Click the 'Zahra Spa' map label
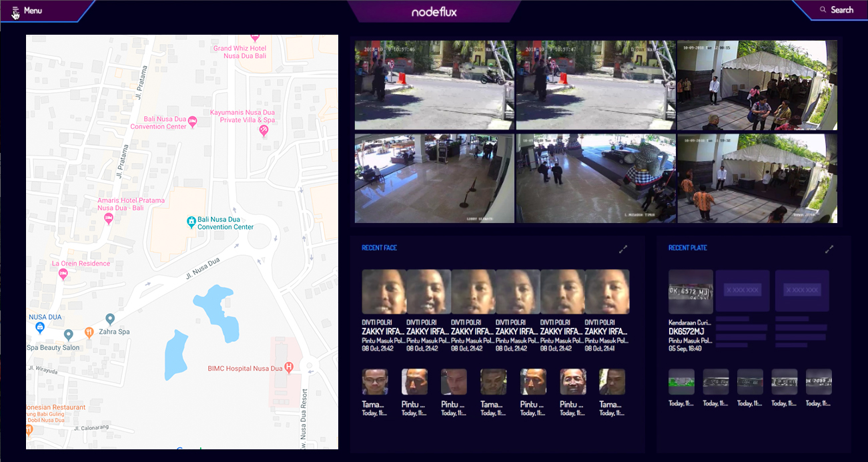 [114, 331]
